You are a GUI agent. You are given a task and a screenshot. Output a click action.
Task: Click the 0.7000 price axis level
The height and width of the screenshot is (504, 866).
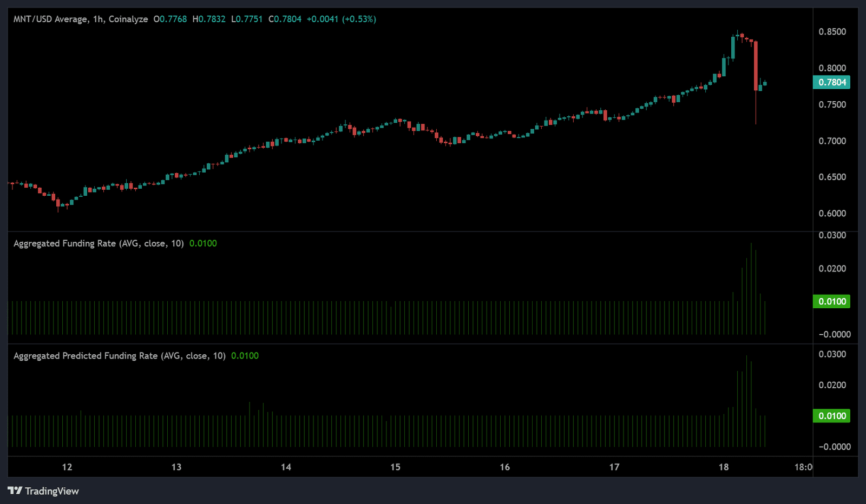[x=832, y=141]
